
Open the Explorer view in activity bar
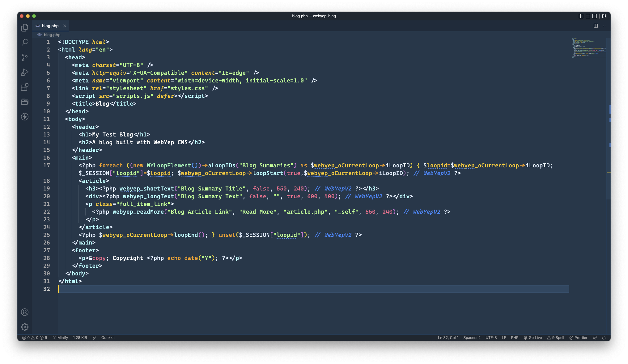pos(25,28)
